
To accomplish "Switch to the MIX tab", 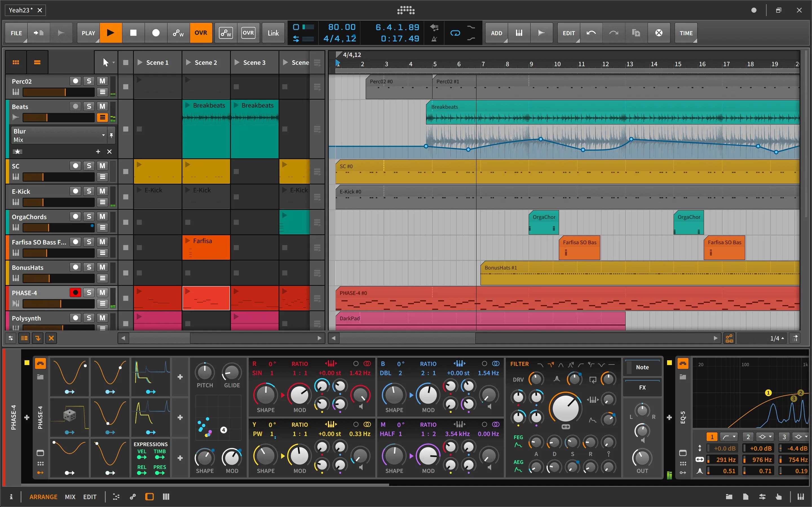I will pyautogui.click(x=70, y=497).
